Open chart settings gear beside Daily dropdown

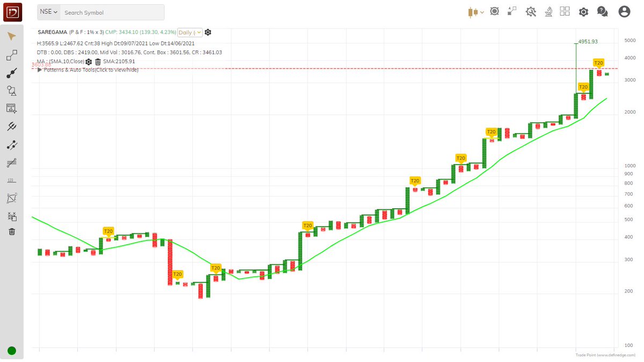coord(208,32)
